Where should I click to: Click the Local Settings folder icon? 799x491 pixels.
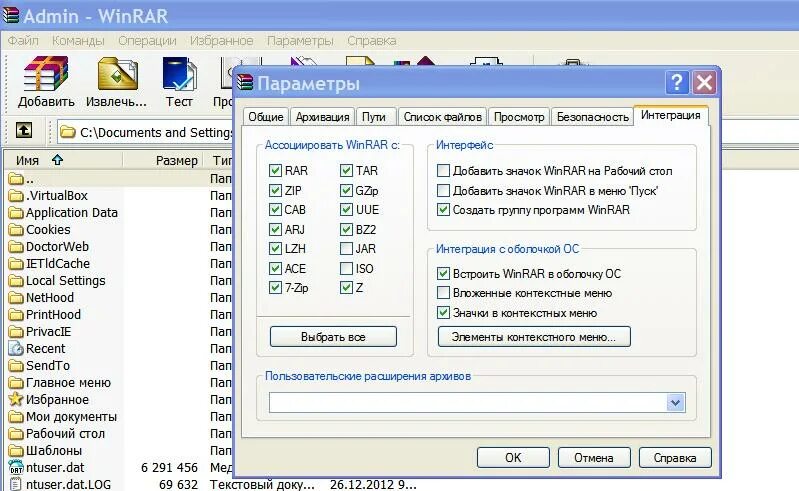pyautogui.click(x=16, y=281)
